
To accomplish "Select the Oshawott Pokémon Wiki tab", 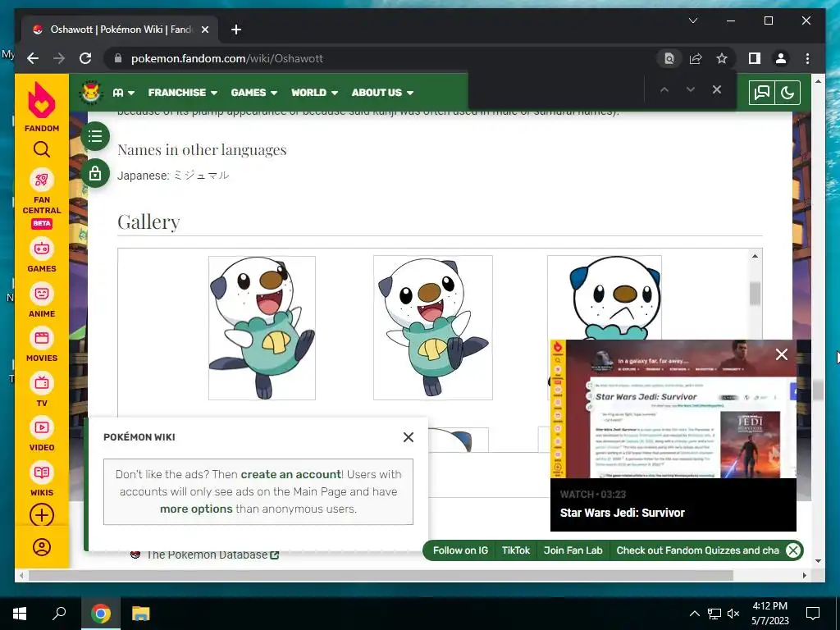I will [120, 30].
